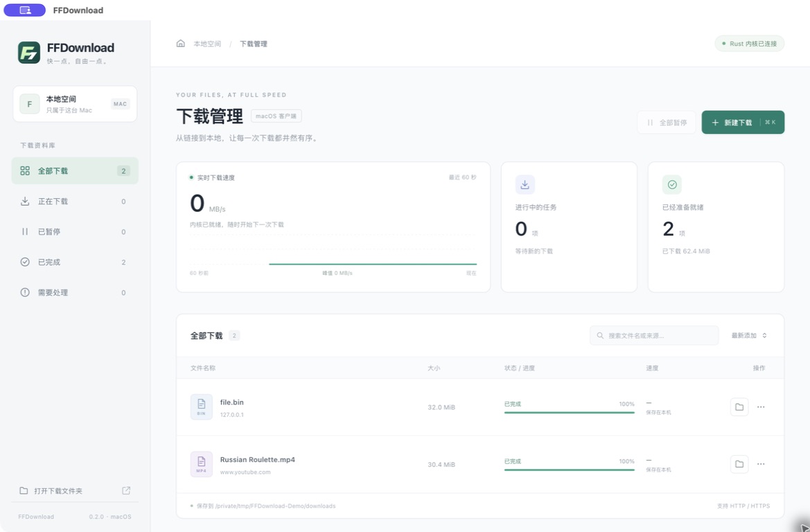
Task: Click the 速度 column header
Action: click(653, 369)
